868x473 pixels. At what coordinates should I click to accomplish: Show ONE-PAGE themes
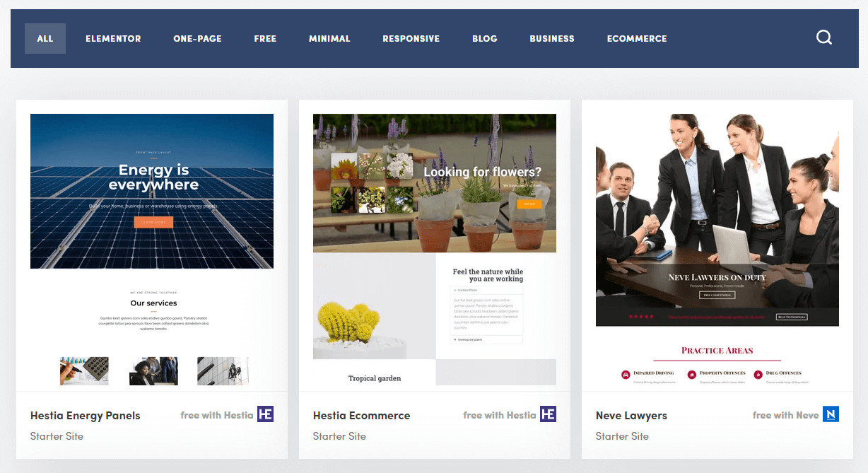click(197, 38)
